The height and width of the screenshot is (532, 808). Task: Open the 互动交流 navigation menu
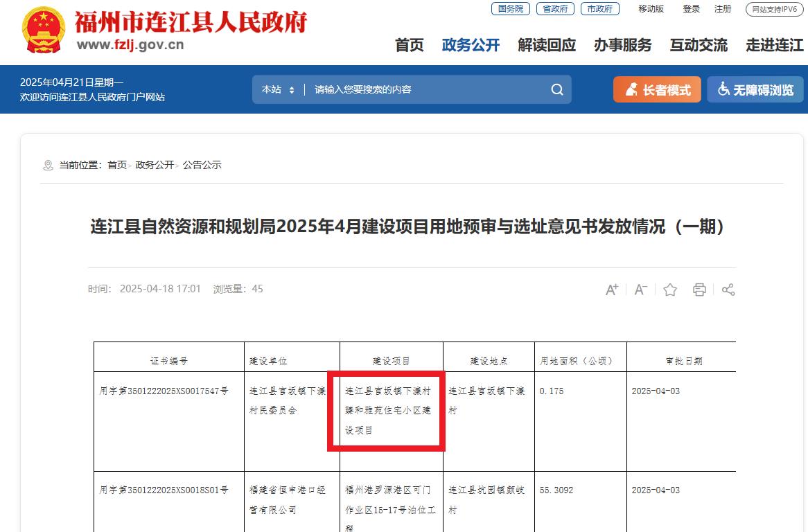pyautogui.click(x=699, y=45)
